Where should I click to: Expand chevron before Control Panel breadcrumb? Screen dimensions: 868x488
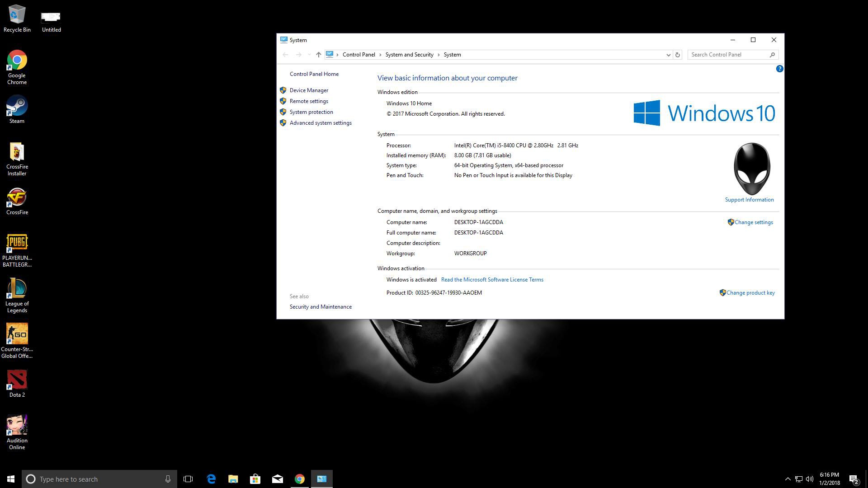337,55
